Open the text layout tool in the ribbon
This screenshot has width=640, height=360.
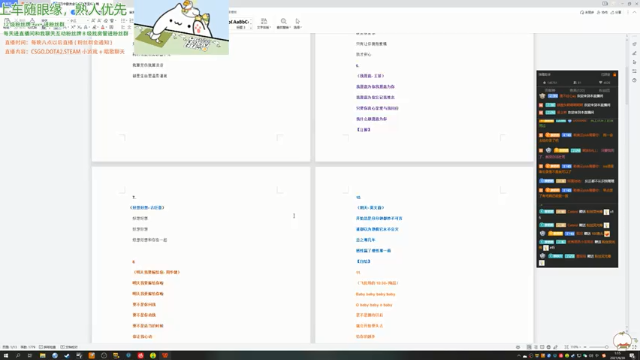coord(264,23)
